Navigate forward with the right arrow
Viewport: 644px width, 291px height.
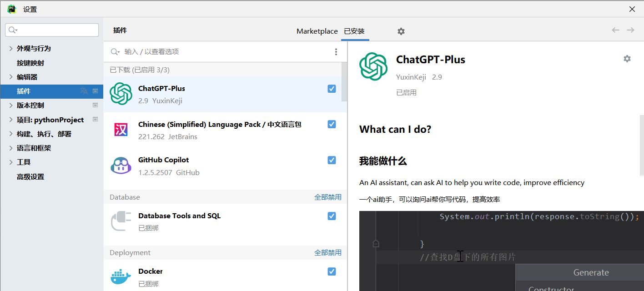tap(630, 30)
